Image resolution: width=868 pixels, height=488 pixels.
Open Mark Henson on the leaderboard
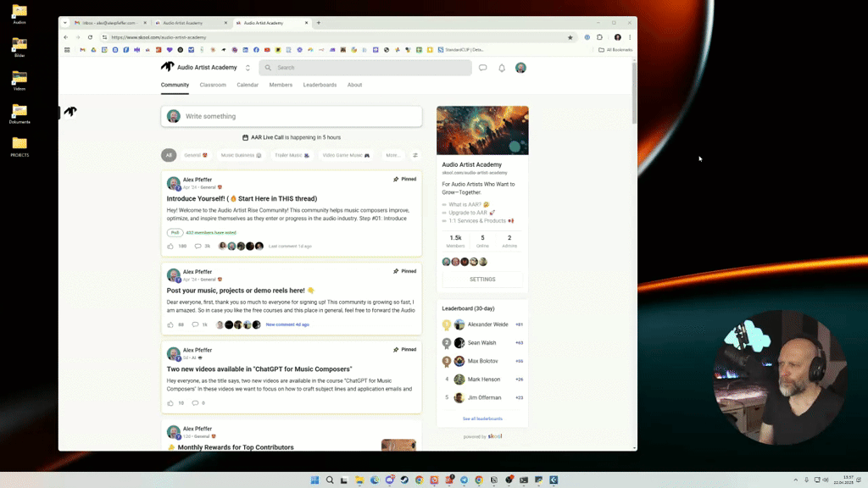pyautogui.click(x=484, y=380)
